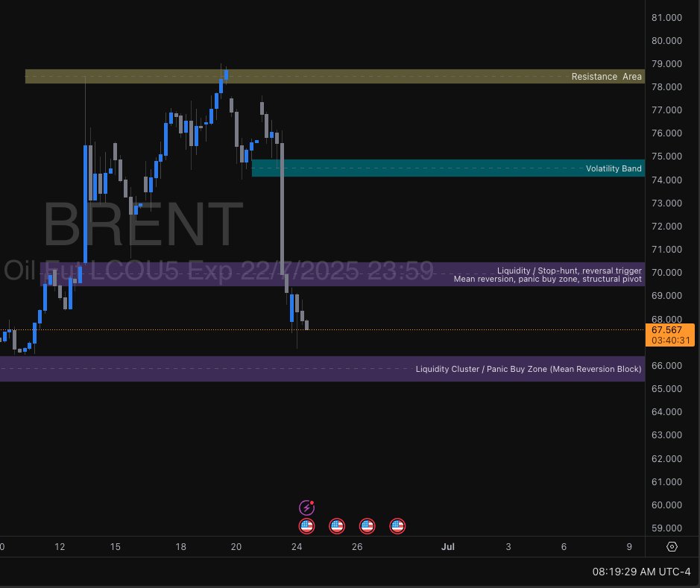Image resolution: width=700 pixels, height=588 pixels.
Task: Click the red notification dot on the lightning icon
Action: tap(312, 502)
